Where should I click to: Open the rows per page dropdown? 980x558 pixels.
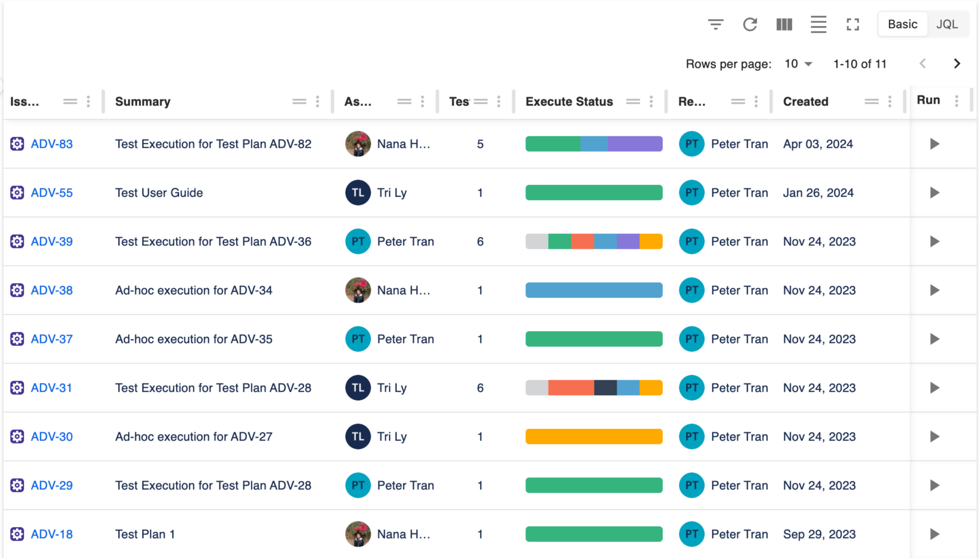[x=798, y=63]
